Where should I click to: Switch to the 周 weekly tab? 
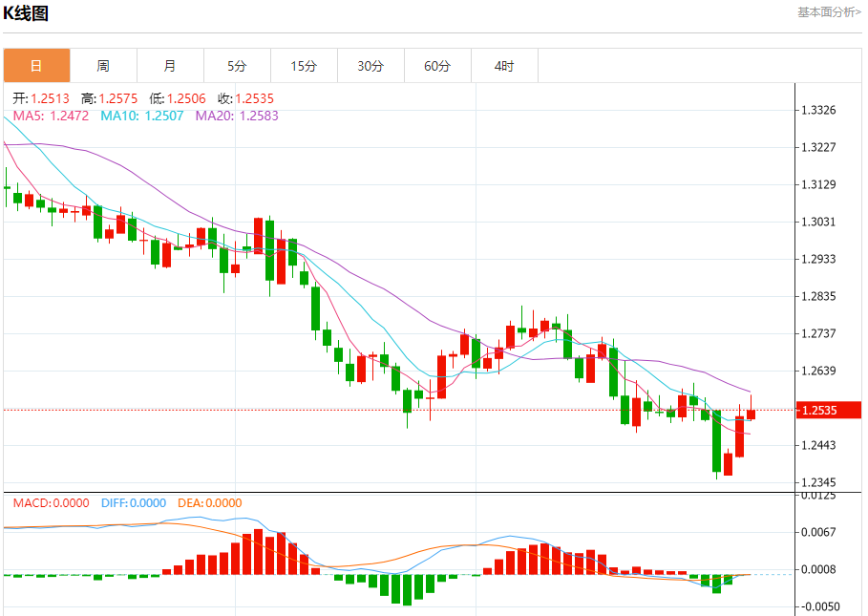103,66
